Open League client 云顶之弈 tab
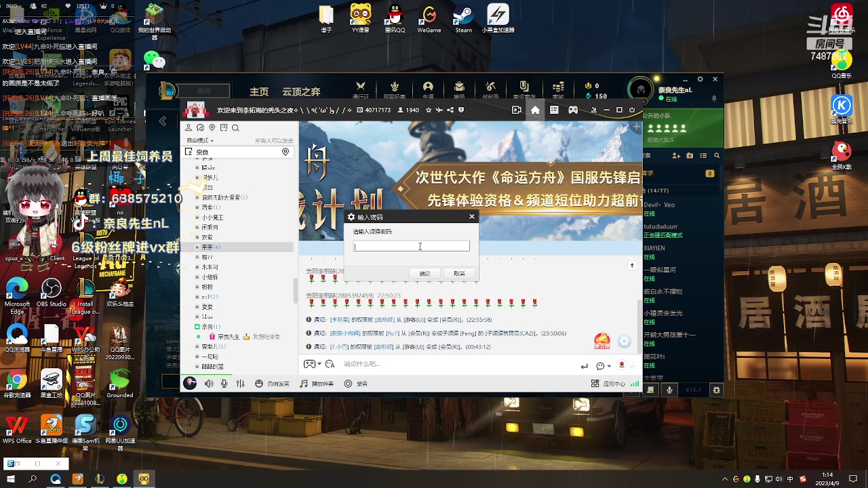Image resolution: width=868 pixels, height=488 pixels. pos(301,91)
